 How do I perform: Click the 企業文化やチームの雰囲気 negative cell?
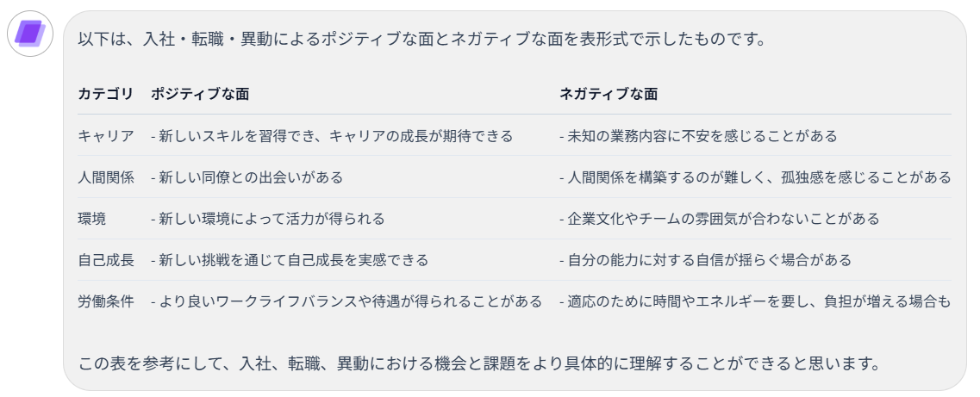(720, 219)
